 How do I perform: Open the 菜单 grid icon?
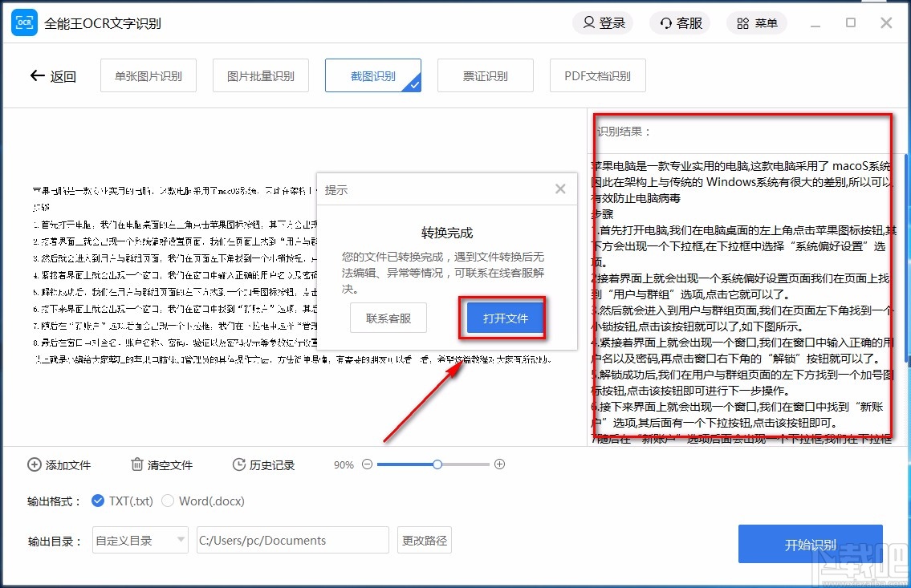click(743, 23)
